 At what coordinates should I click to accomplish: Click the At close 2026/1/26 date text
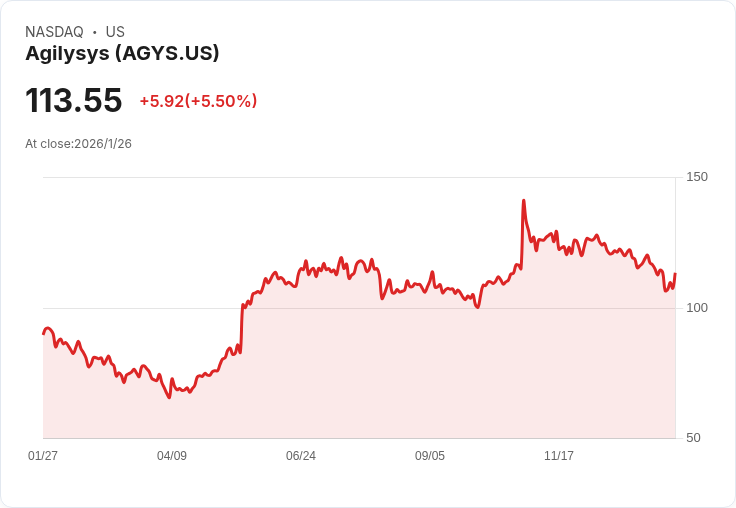tap(78, 144)
